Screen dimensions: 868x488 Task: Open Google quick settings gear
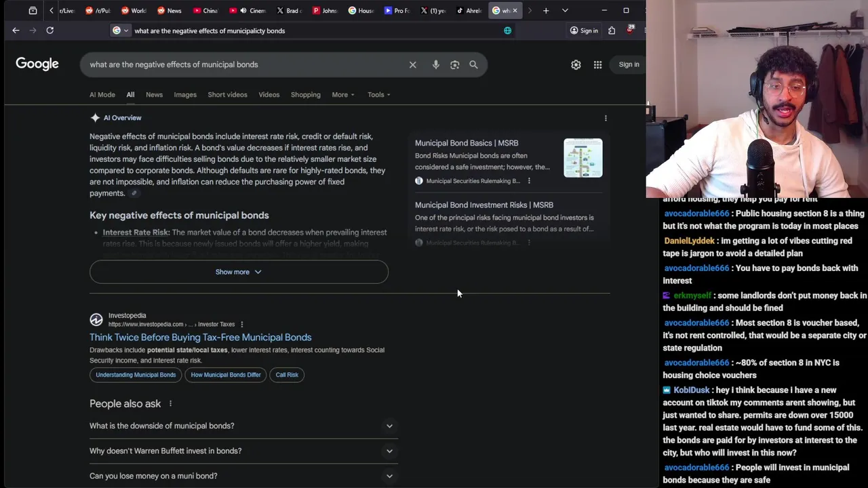pyautogui.click(x=576, y=64)
